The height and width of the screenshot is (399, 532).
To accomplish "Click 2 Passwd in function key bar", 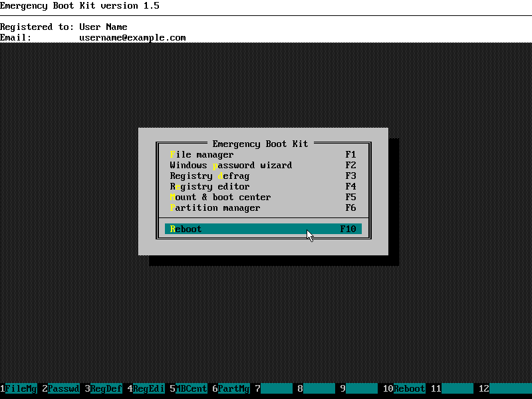I will point(61,388).
